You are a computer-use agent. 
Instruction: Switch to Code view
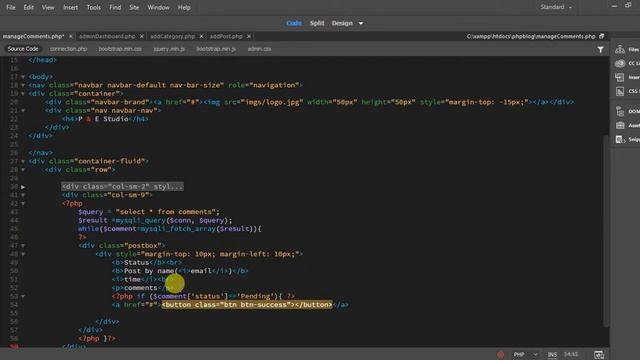pos(294,23)
